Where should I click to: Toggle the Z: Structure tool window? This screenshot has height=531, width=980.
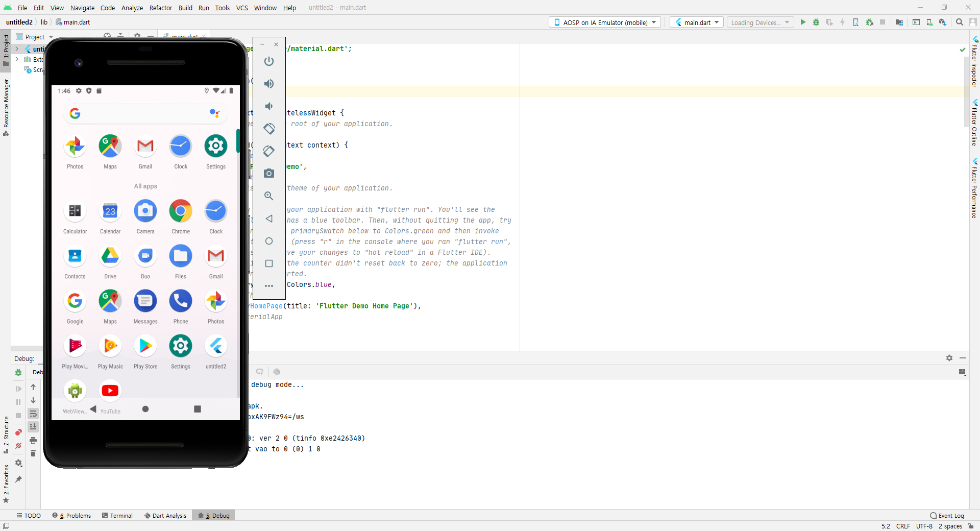6,435
